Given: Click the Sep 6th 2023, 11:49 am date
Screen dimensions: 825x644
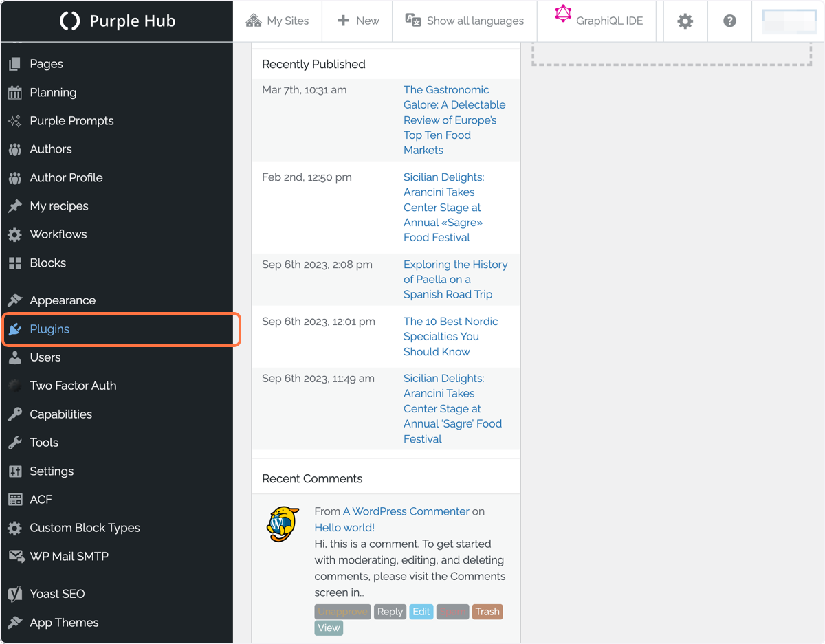Looking at the screenshot, I should pyautogui.click(x=318, y=379).
